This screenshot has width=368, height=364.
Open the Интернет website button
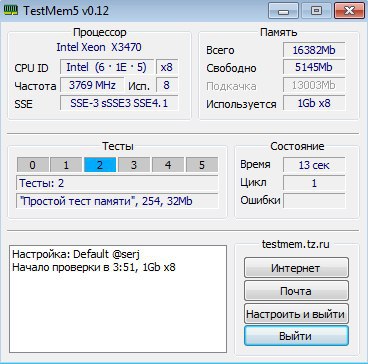pos(296,268)
